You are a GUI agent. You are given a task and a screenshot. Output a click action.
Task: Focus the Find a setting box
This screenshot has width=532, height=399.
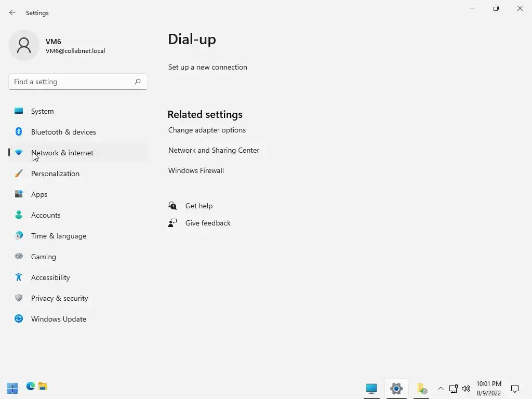pos(78,82)
